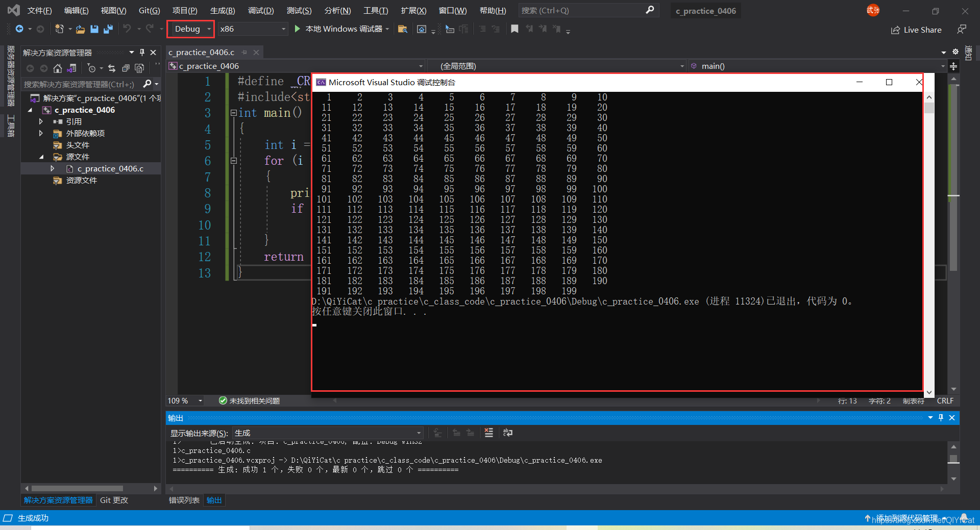The width and height of the screenshot is (980, 530).
Task: Click the pending changes filter clock icon
Action: tap(91, 68)
